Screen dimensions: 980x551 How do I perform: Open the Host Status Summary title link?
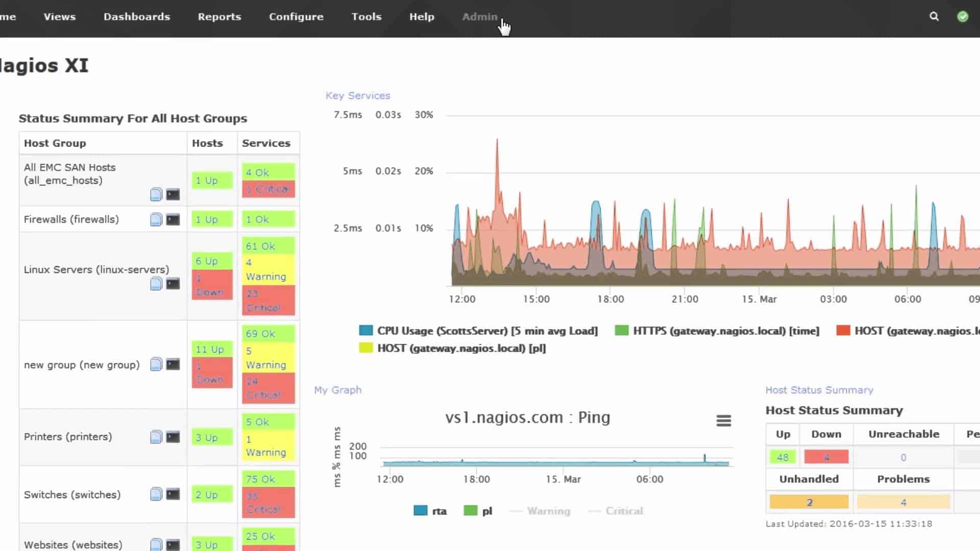[819, 390]
